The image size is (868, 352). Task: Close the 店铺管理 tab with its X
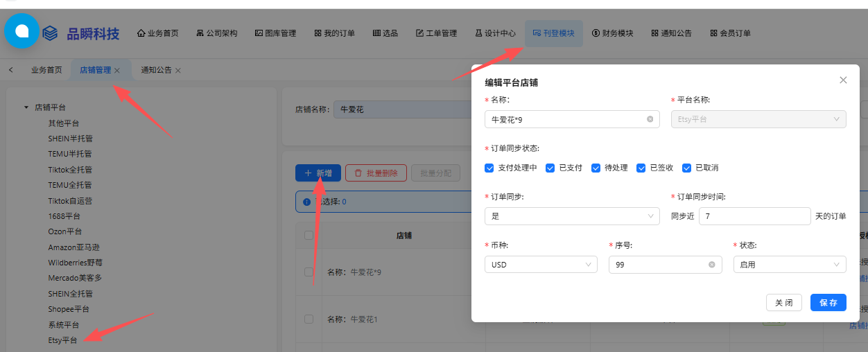point(117,71)
